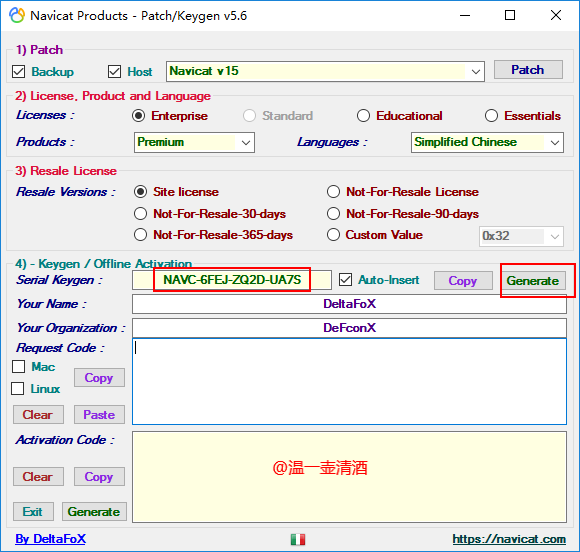580x552 pixels.
Task: Enable the Linux checkbox
Action: (18, 388)
